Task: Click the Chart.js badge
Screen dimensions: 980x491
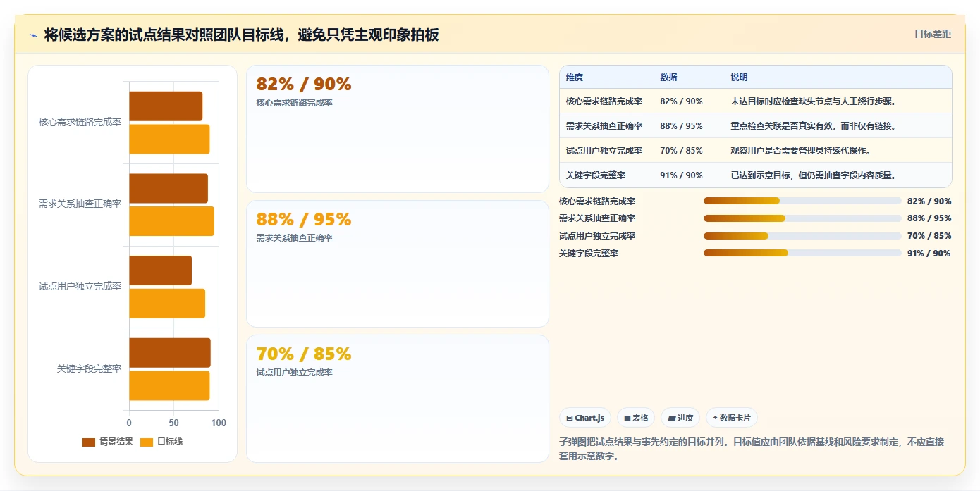Action: coord(585,418)
